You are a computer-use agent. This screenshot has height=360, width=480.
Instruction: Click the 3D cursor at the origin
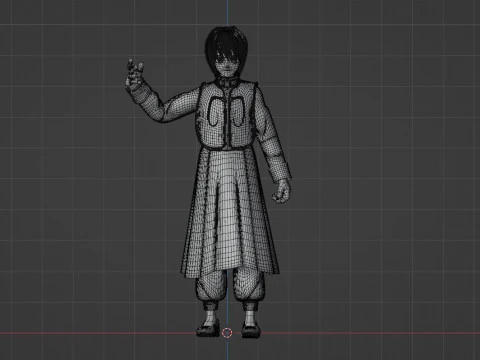(227, 332)
